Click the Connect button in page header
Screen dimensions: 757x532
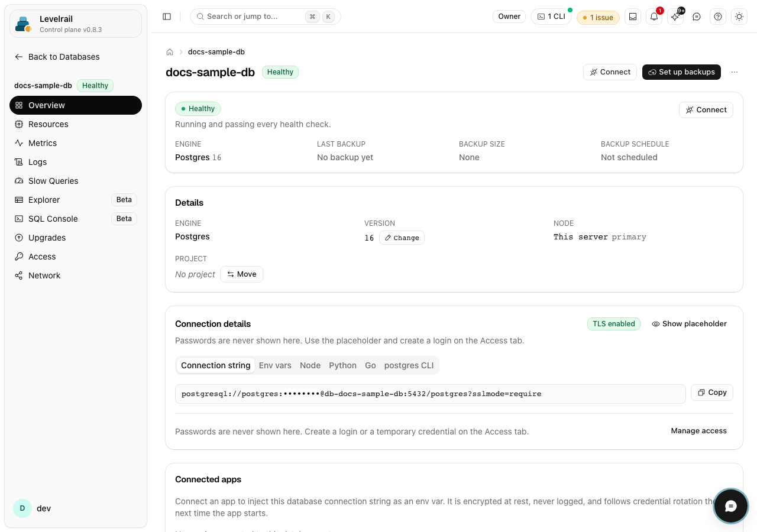click(610, 72)
